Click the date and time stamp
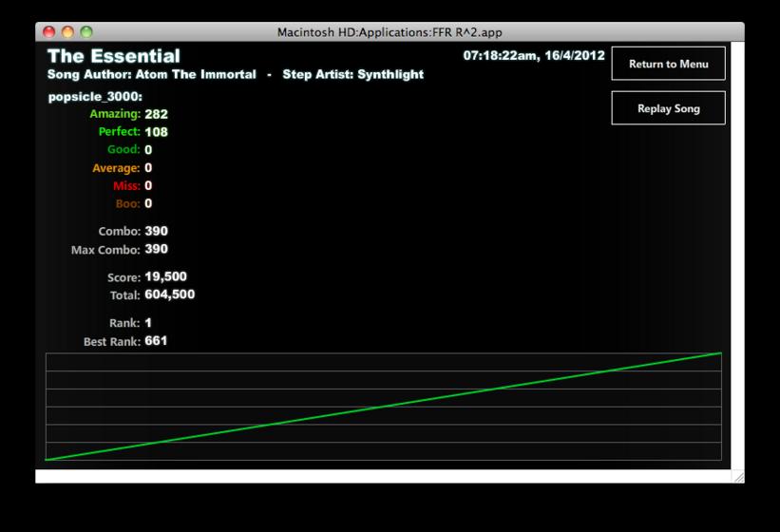Viewport: 780px width, 532px height. click(534, 55)
